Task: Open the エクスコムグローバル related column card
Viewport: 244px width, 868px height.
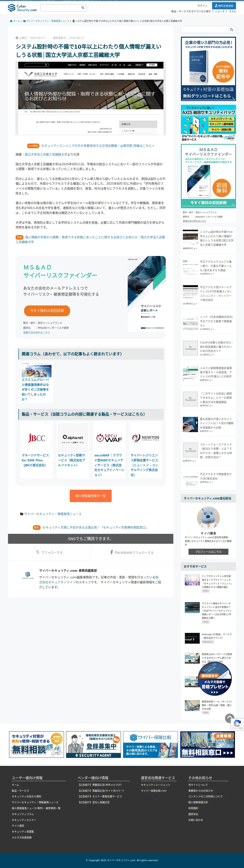Action: [x=36, y=382]
